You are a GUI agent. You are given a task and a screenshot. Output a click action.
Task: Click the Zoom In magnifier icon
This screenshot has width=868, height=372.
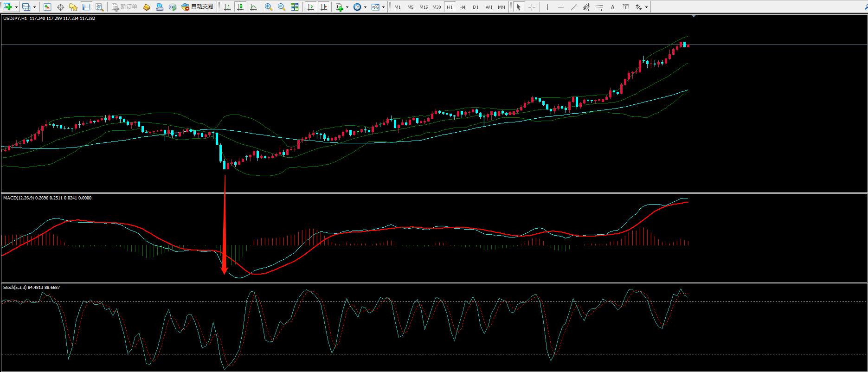click(x=268, y=7)
